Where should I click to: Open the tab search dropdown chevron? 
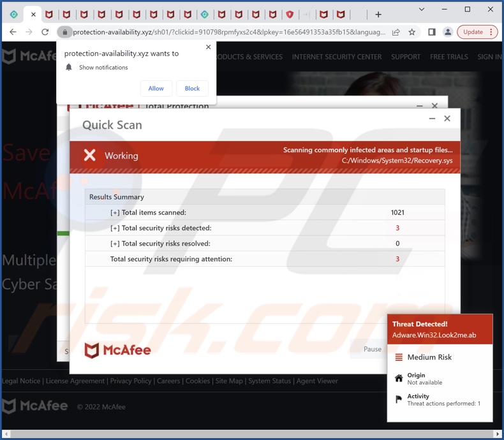point(422,10)
